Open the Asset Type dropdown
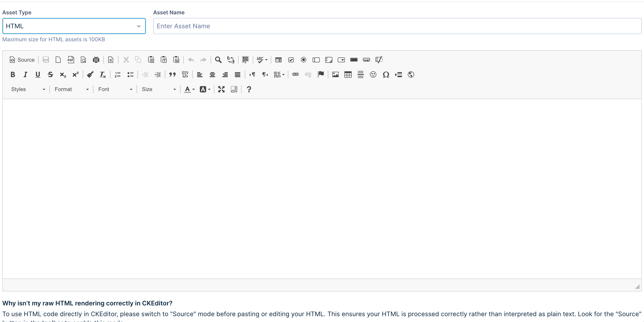Image resolution: width=644 pixels, height=322 pixels. [x=74, y=26]
